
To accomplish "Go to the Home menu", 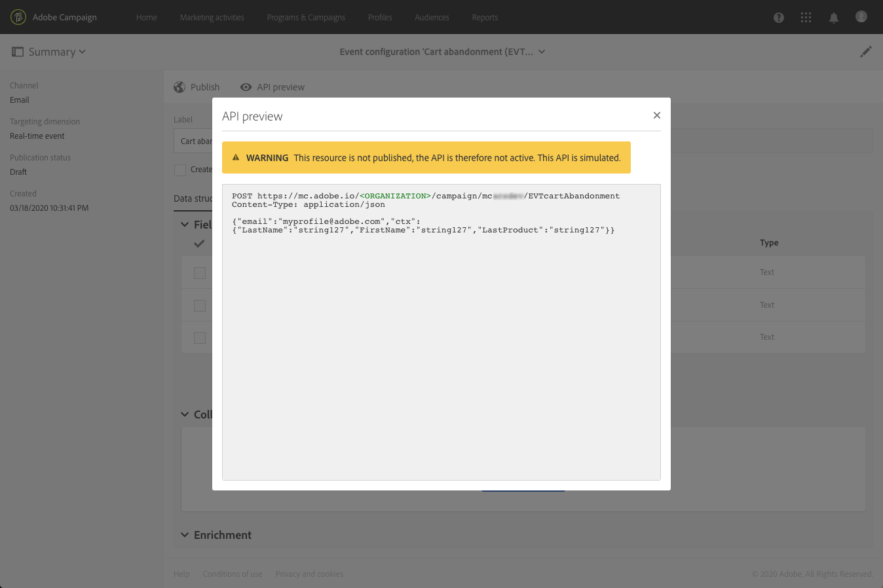I will point(147,18).
